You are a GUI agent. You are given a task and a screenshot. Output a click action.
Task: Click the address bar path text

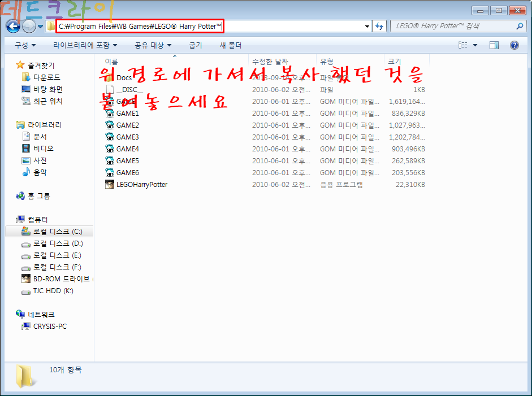click(x=140, y=26)
